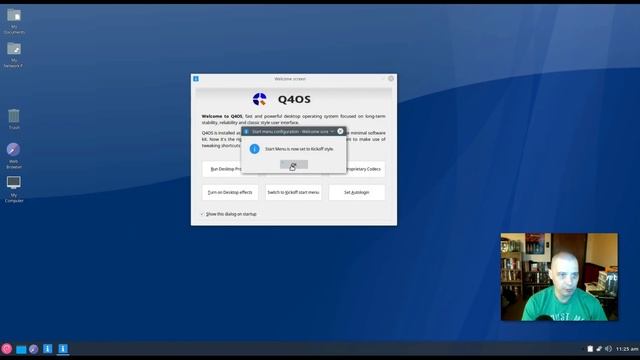Screen dimensions: 640x360
Task: Close the Start menu configuration dialog
Action: coord(340,131)
